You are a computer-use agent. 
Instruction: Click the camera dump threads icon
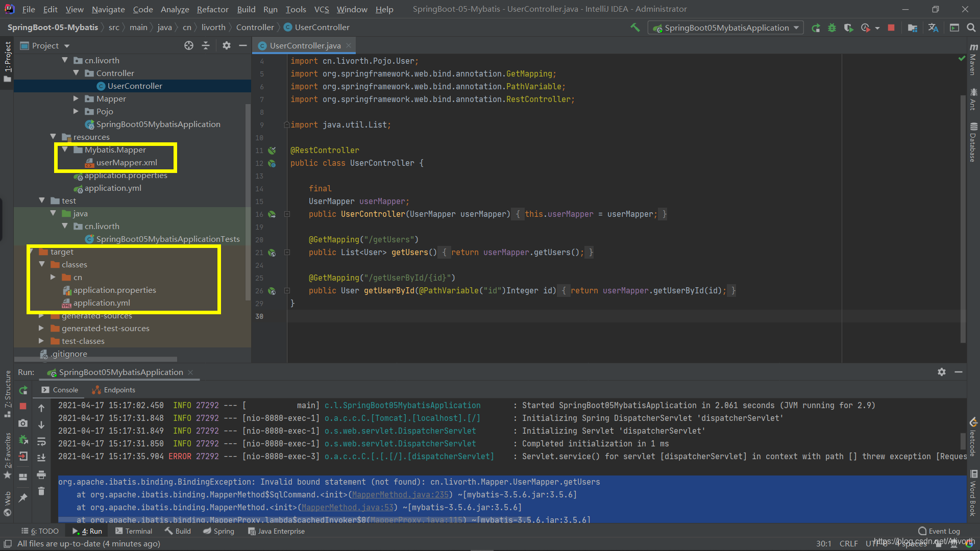pos(23,423)
